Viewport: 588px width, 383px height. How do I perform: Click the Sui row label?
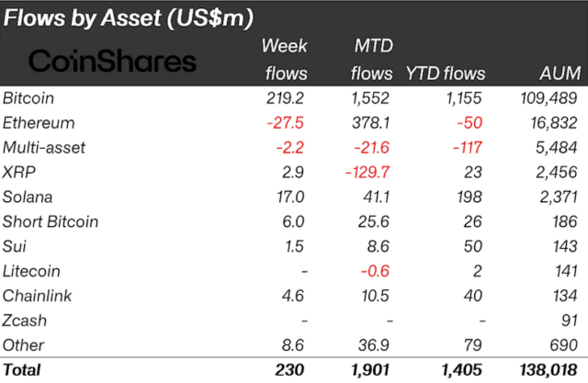[15, 246]
